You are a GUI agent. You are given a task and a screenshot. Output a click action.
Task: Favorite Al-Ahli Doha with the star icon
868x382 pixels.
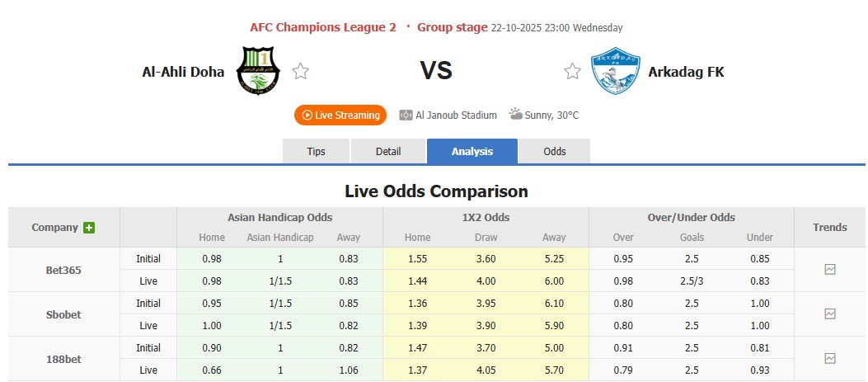pos(301,72)
